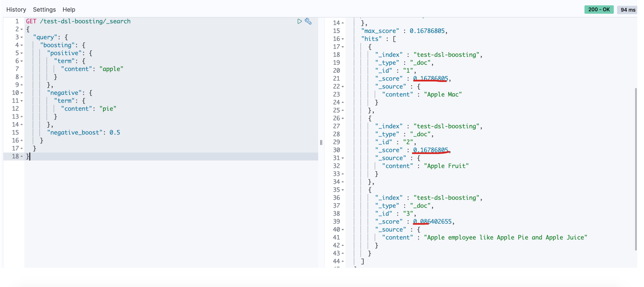Collapse the "_source" fold at response line 40
This screenshot has width=644, height=287.
pos(343,230)
